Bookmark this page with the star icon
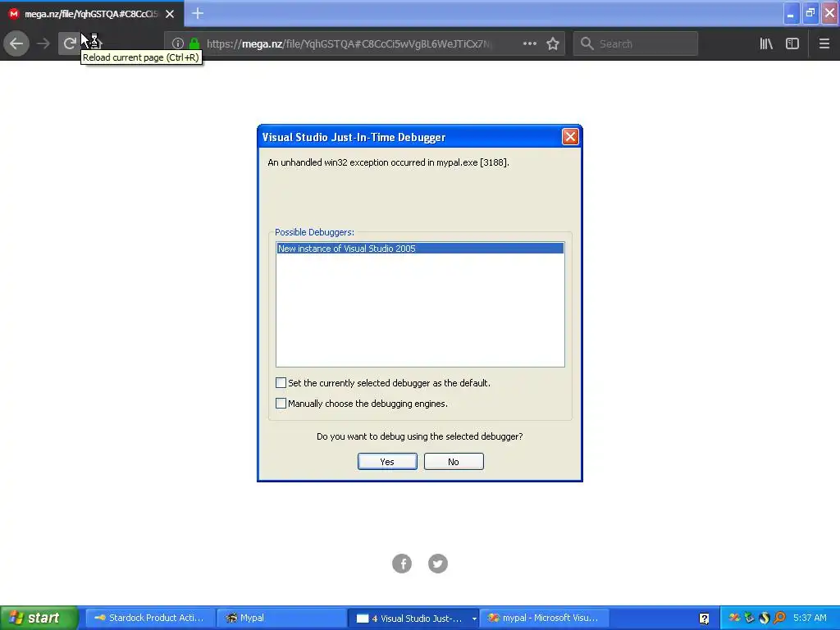Viewport: 840px width, 630px height. tap(553, 43)
